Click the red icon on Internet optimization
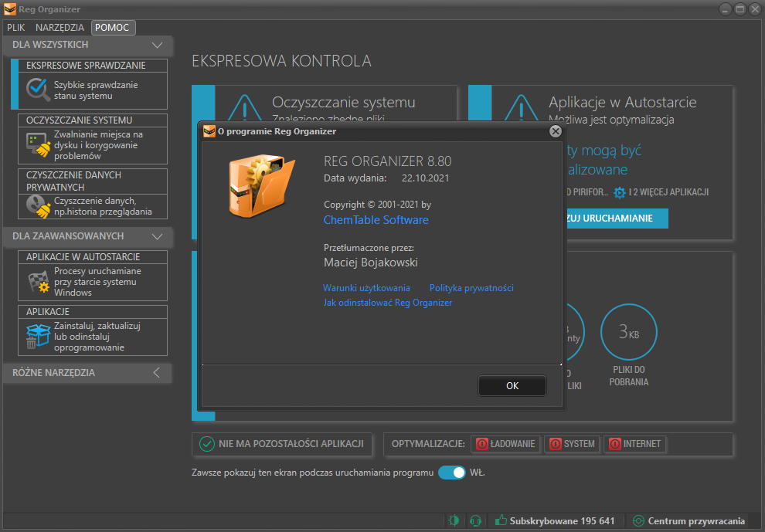The width and height of the screenshot is (765, 532). pyautogui.click(x=615, y=444)
